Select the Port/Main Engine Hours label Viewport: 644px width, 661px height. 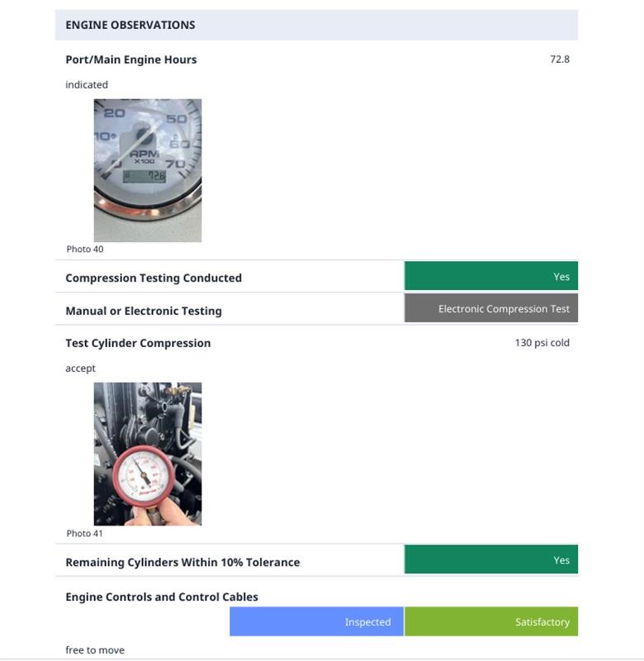click(x=130, y=59)
